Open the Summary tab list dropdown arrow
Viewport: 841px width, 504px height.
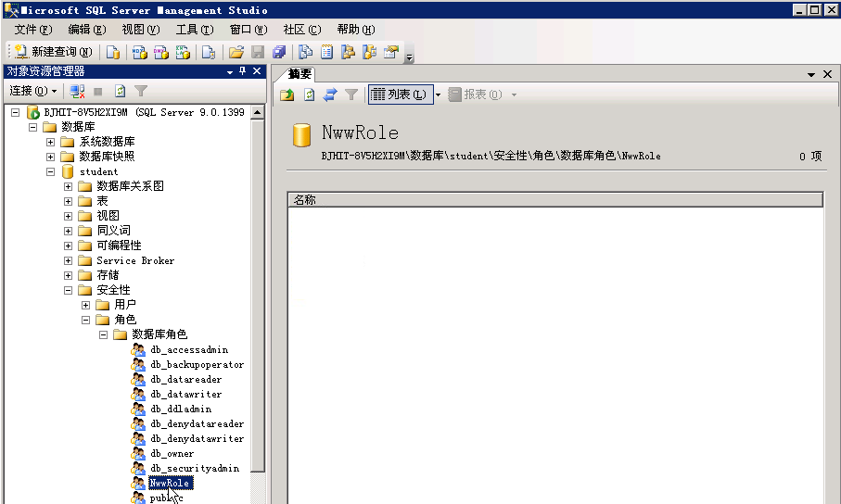[x=811, y=74]
